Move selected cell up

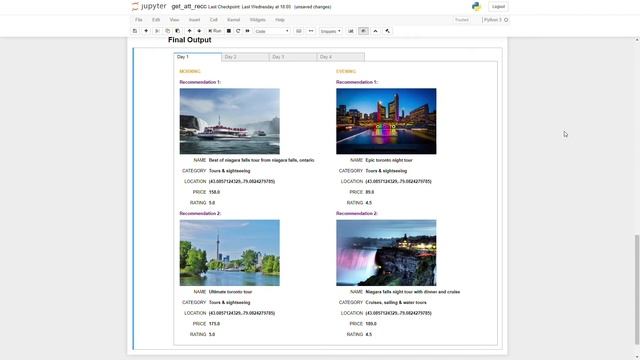click(189, 31)
